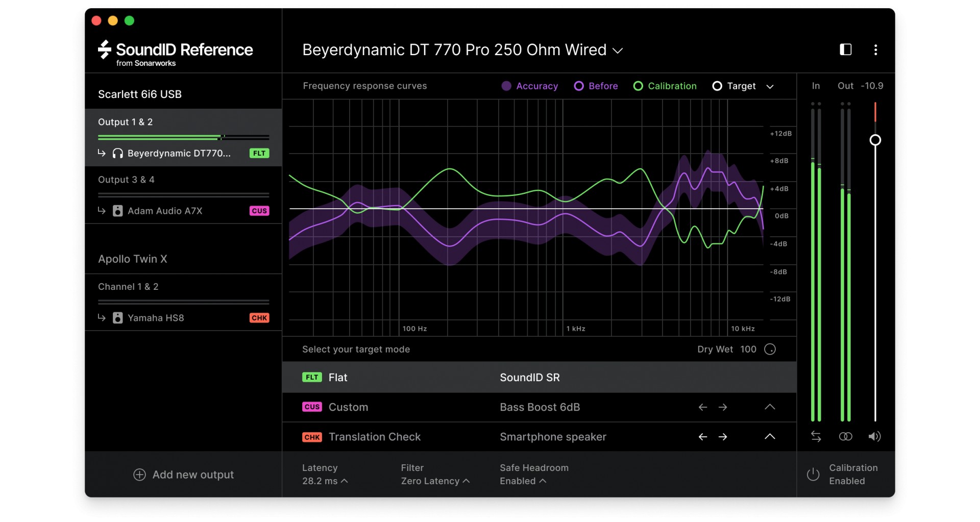Select the Custom target mode
Screen dimensions: 980x522
pos(539,407)
